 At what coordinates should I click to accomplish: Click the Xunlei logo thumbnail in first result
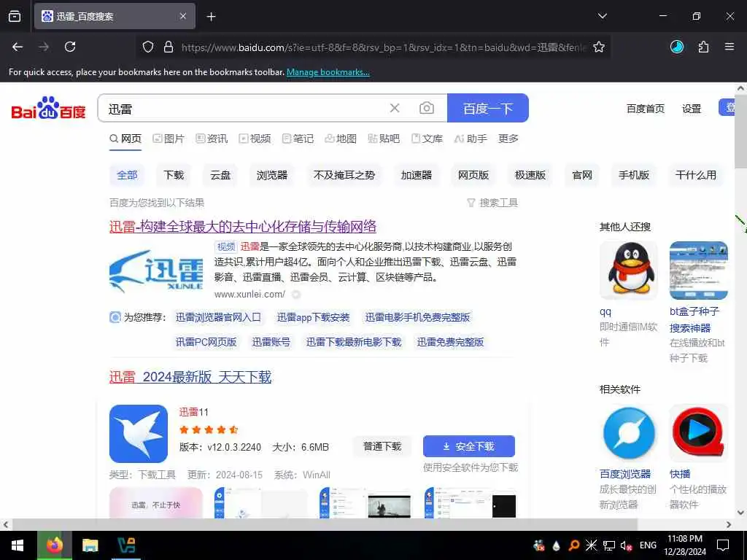point(156,271)
